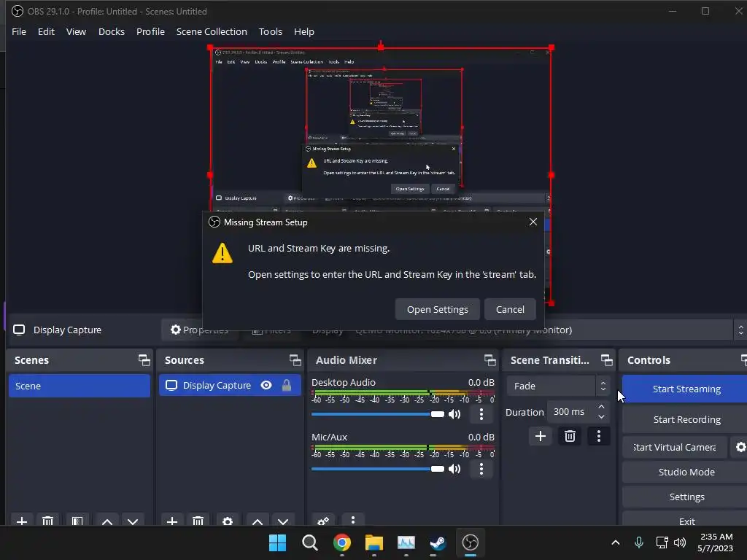Click Start Streaming

(686, 389)
